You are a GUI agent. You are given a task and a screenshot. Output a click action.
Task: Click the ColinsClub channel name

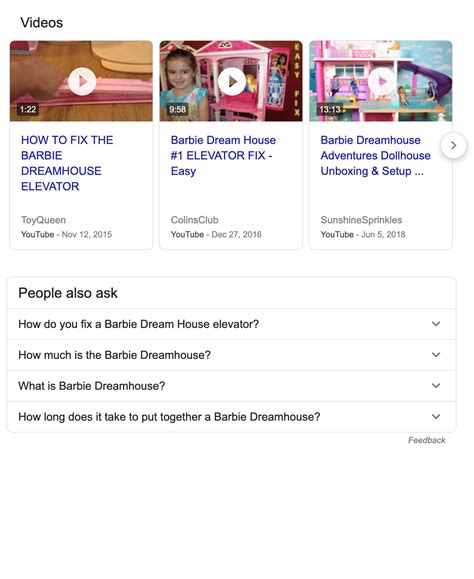click(x=194, y=220)
